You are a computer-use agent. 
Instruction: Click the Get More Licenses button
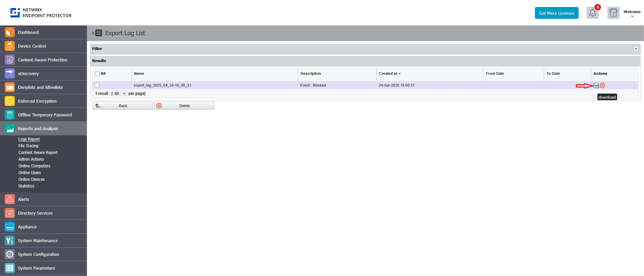(x=556, y=13)
